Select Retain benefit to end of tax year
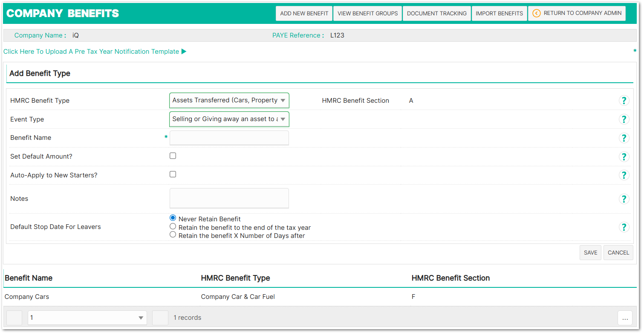This screenshot has width=644, height=333. tap(173, 226)
